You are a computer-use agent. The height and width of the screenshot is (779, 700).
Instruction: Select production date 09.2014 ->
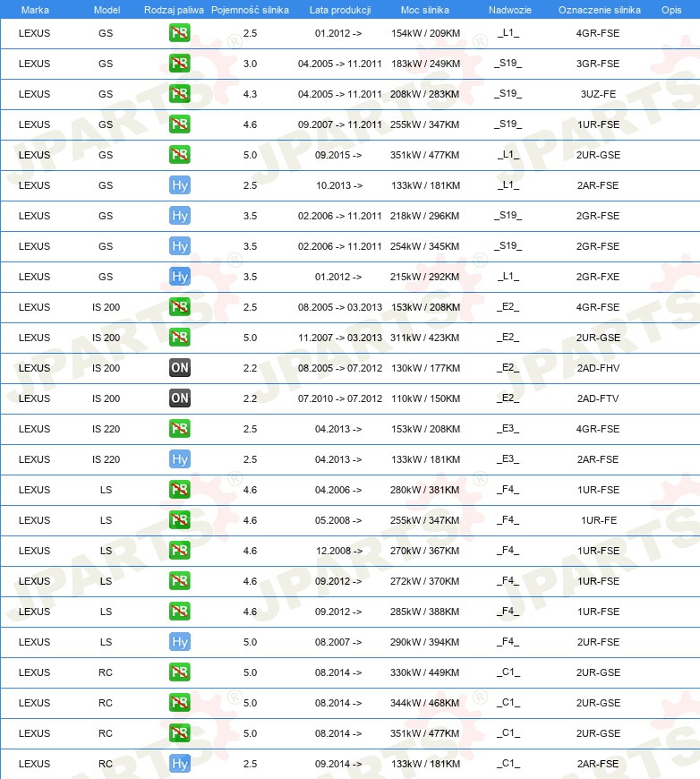[x=338, y=764]
